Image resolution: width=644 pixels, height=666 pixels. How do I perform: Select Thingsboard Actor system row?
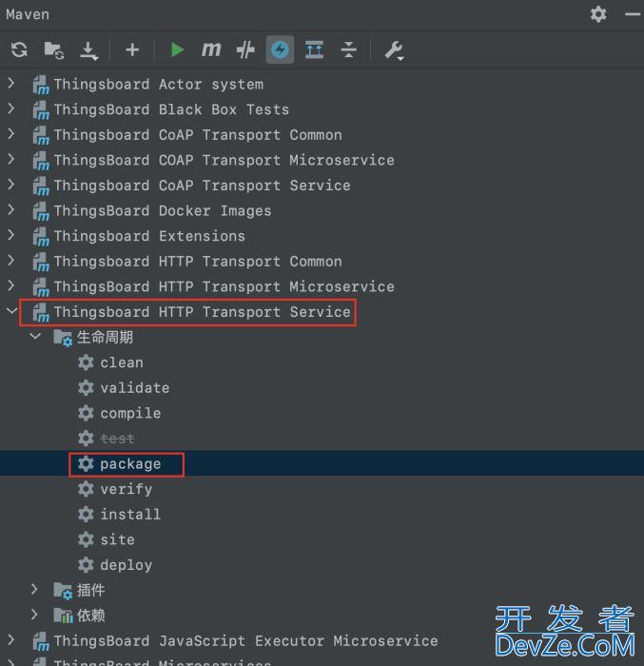[322, 84]
